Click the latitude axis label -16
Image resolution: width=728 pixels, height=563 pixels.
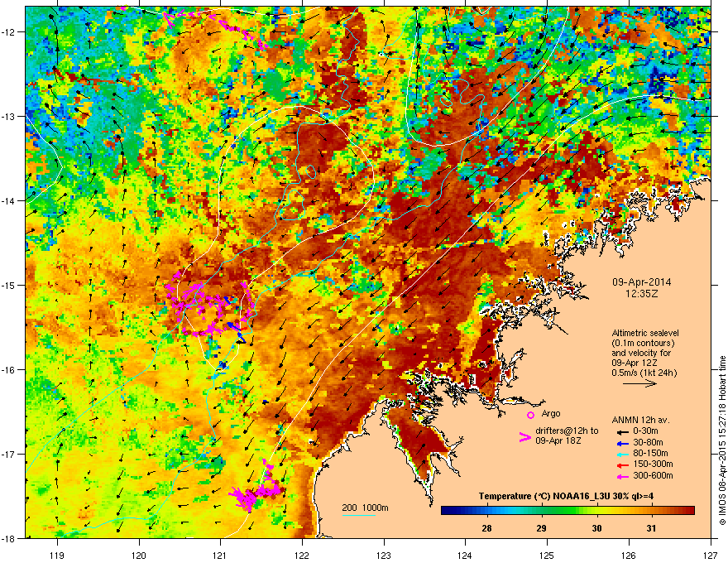click(9, 370)
